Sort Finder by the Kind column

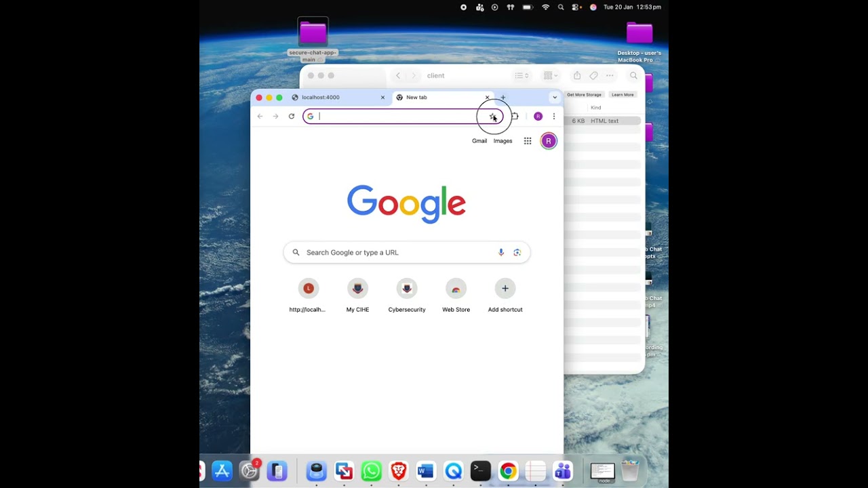click(596, 108)
